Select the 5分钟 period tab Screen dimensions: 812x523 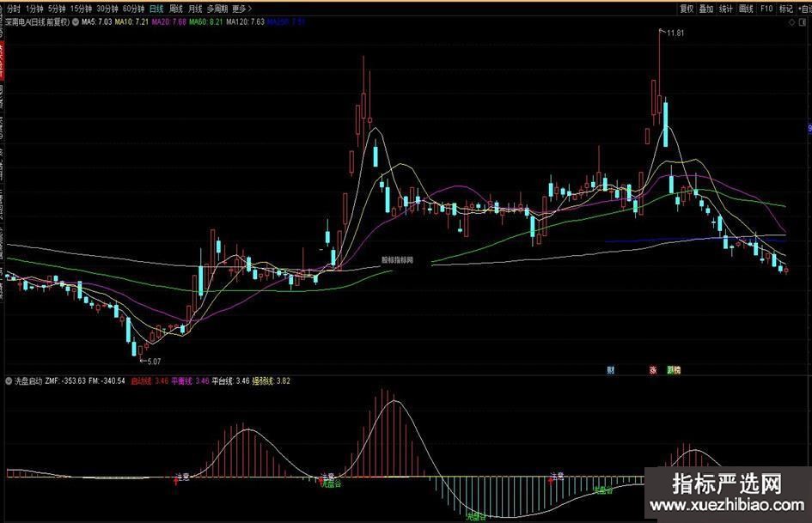coord(57,9)
